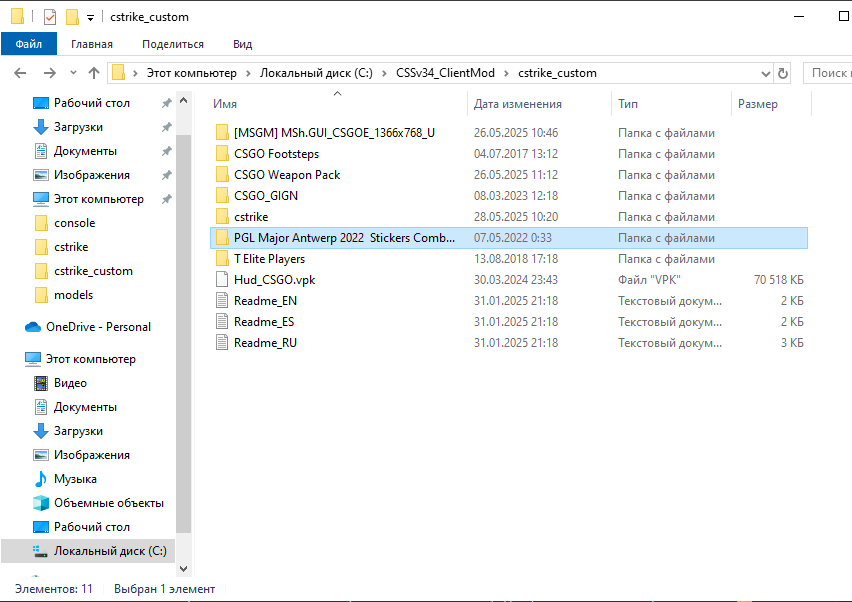Click the Properties icon in title bar

[49, 17]
